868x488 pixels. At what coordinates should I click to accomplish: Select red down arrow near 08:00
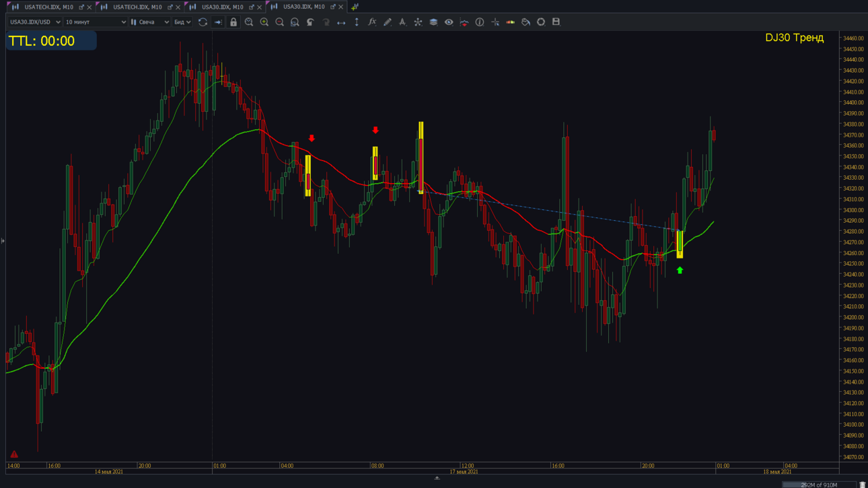coord(375,130)
